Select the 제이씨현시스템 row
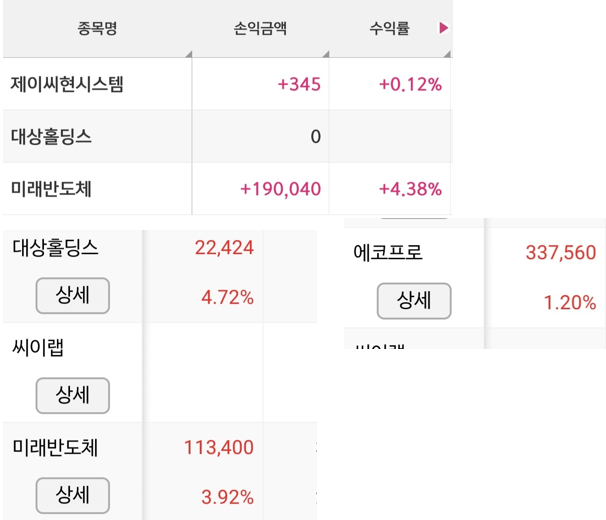The height and width of the screenshot is (520, 606). (x=227, y=84)
